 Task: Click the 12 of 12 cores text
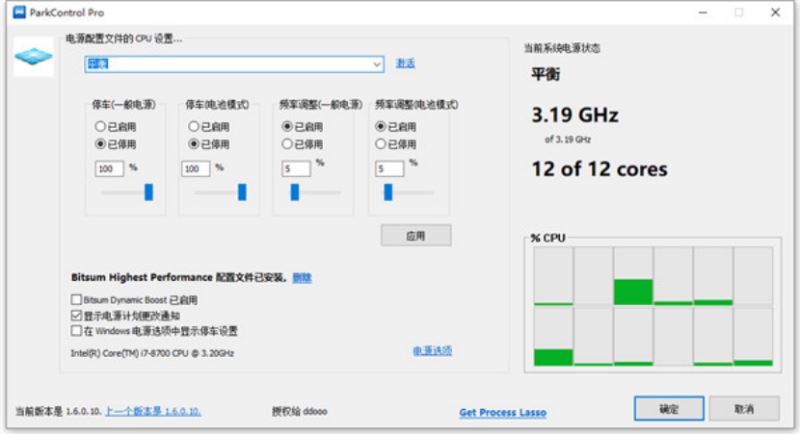[599, 169]
